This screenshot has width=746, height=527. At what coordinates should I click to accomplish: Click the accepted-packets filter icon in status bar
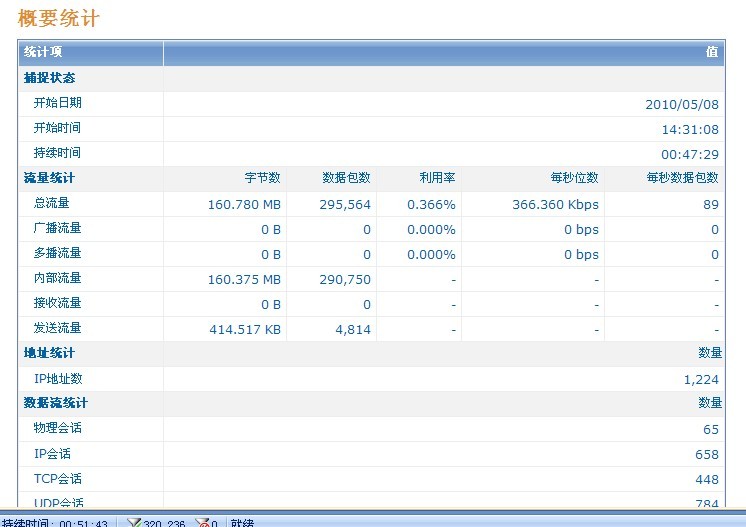point(134,523)
